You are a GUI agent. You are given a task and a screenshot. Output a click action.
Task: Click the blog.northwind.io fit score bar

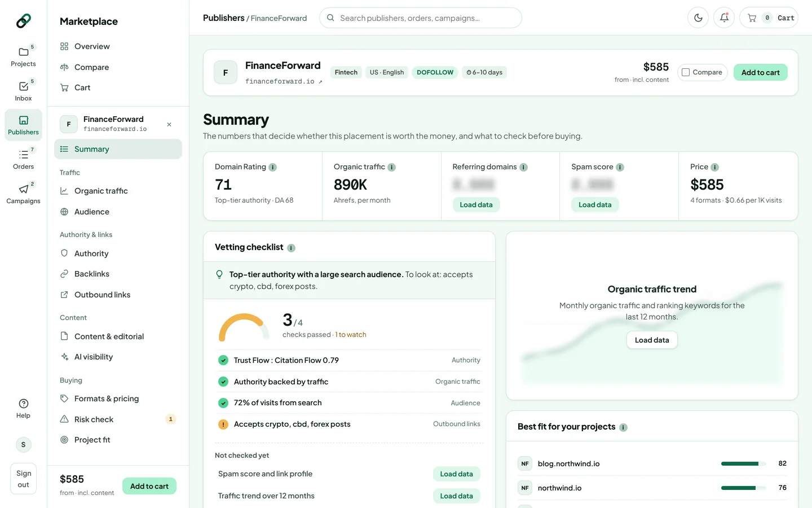coord(743,464)
